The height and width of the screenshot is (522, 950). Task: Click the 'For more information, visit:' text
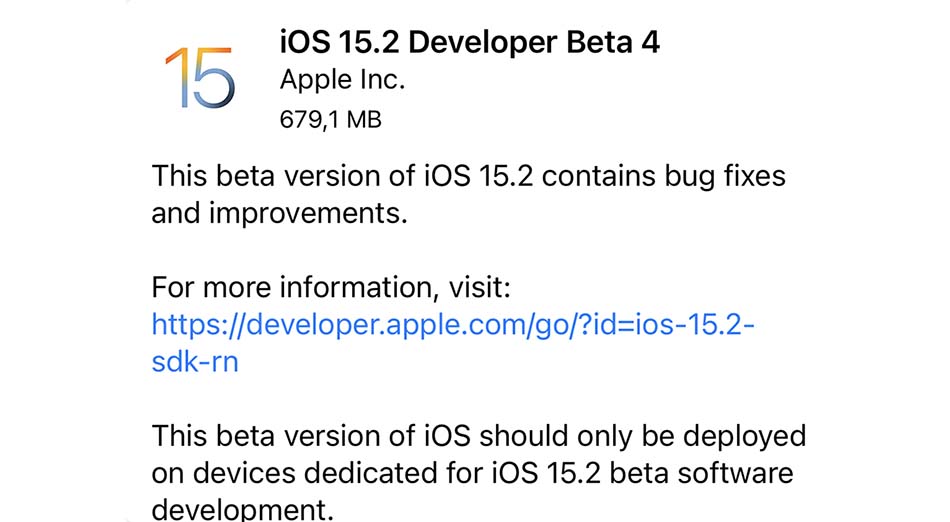click(x=331, y=288)
